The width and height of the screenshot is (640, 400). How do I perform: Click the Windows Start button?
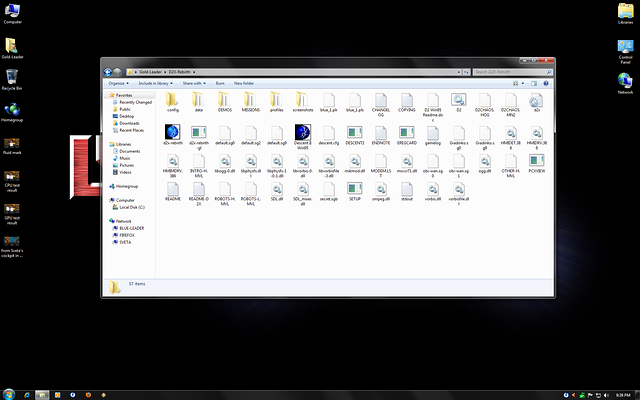[x=8, y=394]
